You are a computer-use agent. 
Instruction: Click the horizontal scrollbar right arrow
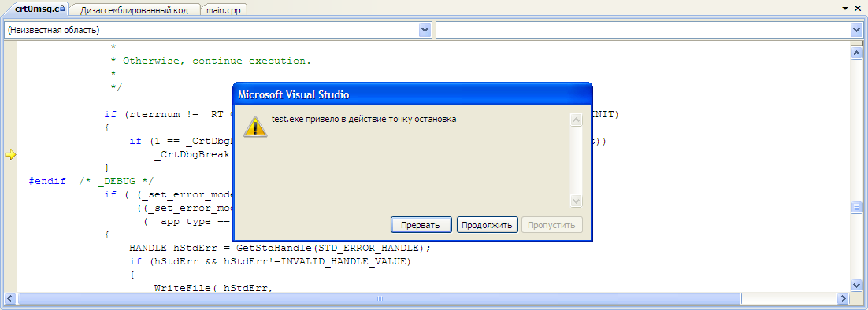[x=843, y=298]
